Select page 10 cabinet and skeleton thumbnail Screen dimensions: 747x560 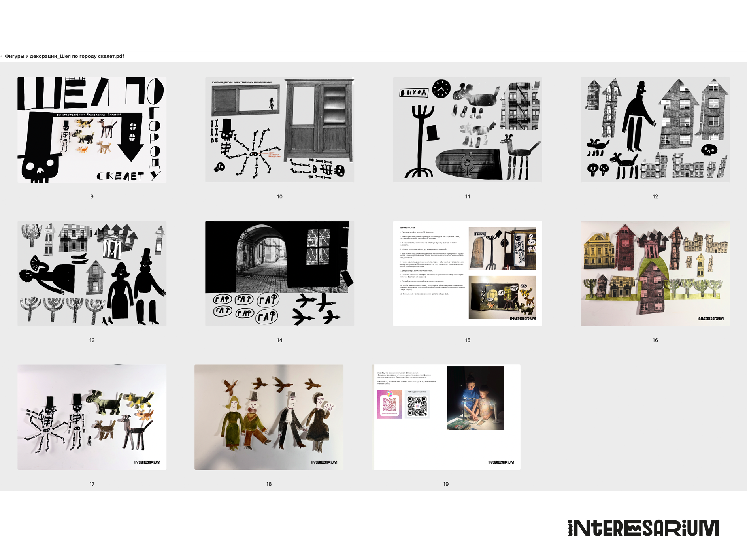(279, 130)
